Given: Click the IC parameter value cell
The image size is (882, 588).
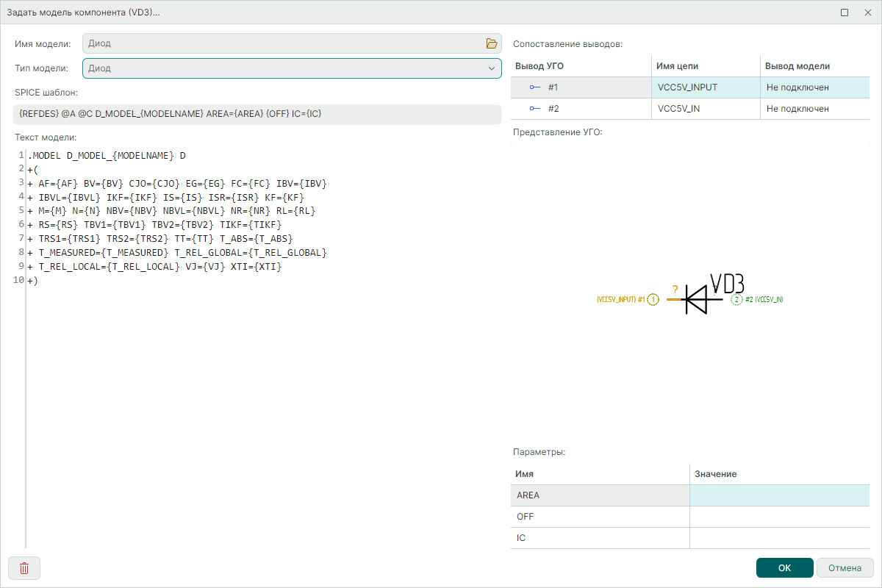Looking at the screenshot, I should pyautogui.click(x=779, y=538).
